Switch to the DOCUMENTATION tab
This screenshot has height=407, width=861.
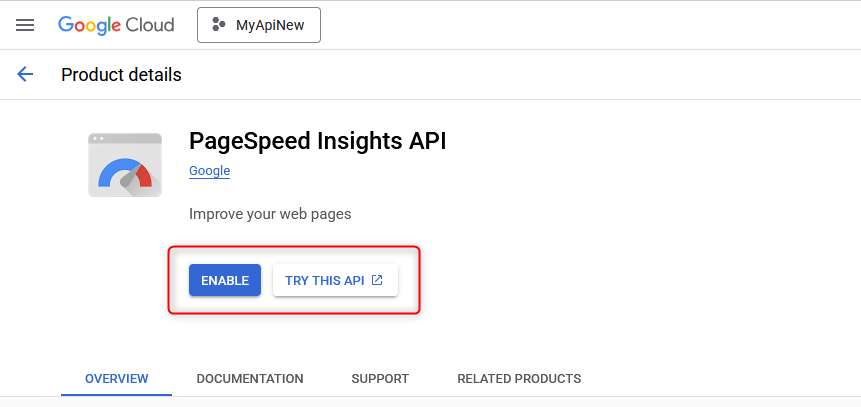coord(250,378)
